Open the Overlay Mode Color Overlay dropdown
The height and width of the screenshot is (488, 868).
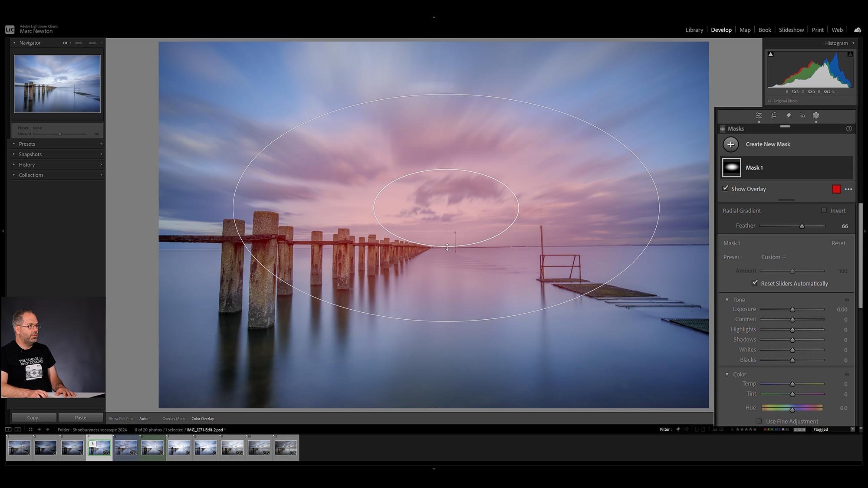203,418
